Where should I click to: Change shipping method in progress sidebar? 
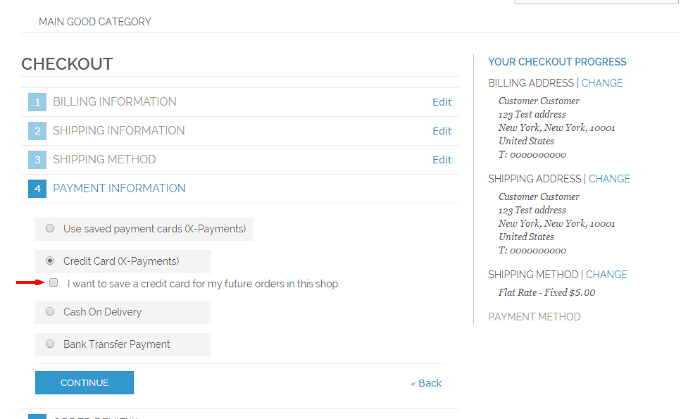pos(606,274)
